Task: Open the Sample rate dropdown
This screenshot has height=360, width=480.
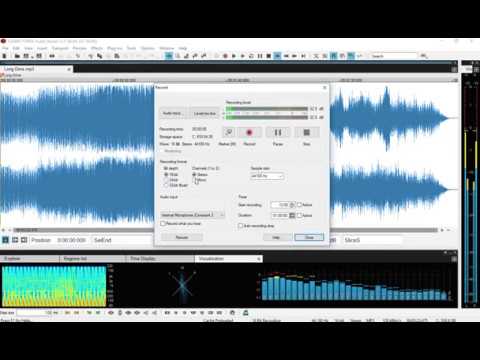Action: pyautogui.click(x=267, y=176)
